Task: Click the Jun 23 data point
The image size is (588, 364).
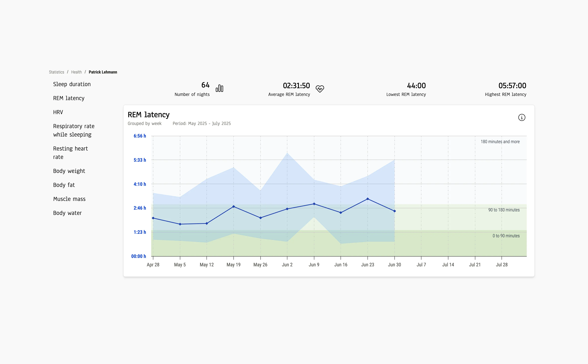Action: [367, 199]
